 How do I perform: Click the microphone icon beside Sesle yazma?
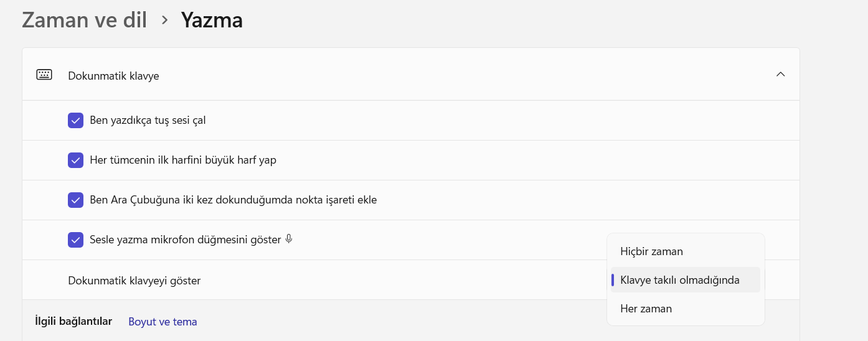[x=288, y=239]
